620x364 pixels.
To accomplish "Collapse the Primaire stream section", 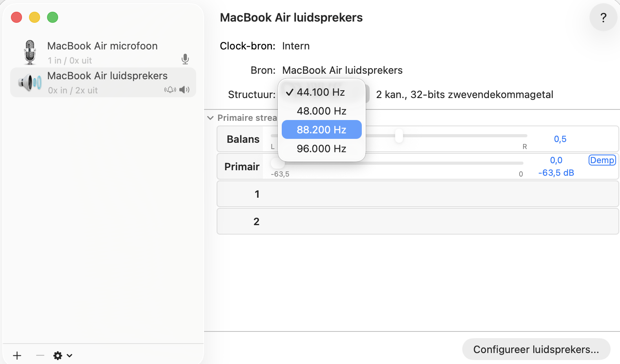I will [210, 118].
